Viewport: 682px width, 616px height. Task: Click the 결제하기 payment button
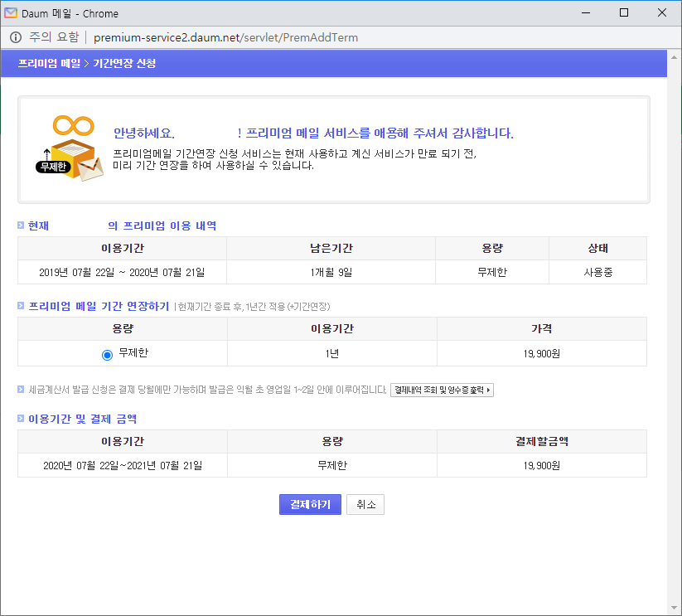pos(310,504)
